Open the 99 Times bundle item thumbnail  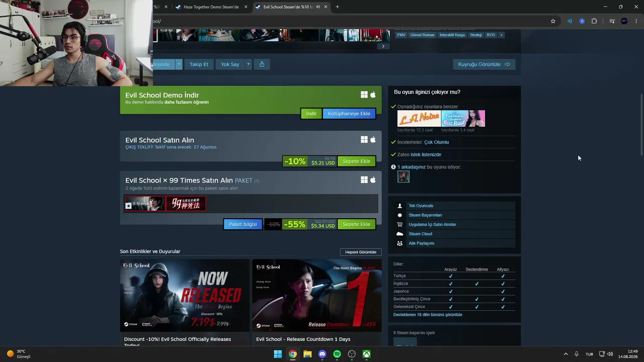pos(186,204)
